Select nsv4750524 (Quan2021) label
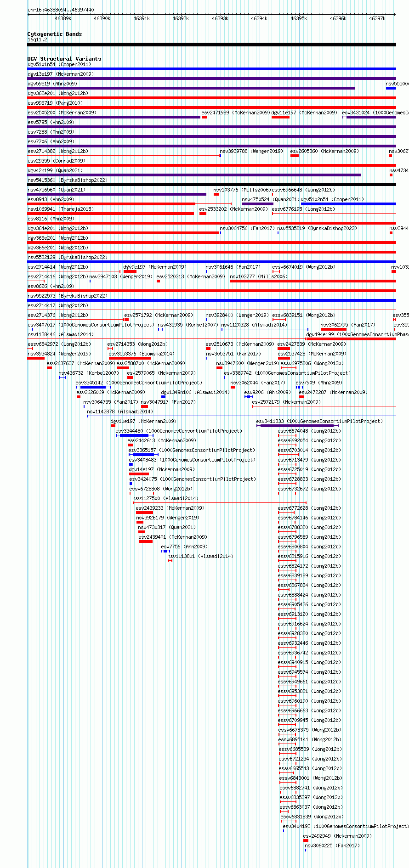Viewport: 409px width, 868px height. [271, 200]
